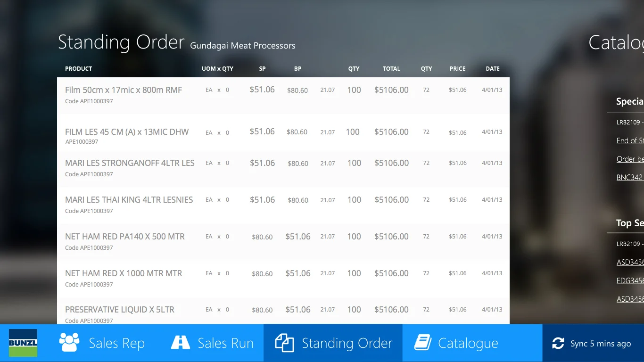The height and width of the screenshot is (362, 644).
Task: Click $5106.00 total in PRESERVATIVE LIQUID row
Action: pyautogui.click(x=391, y=310)
